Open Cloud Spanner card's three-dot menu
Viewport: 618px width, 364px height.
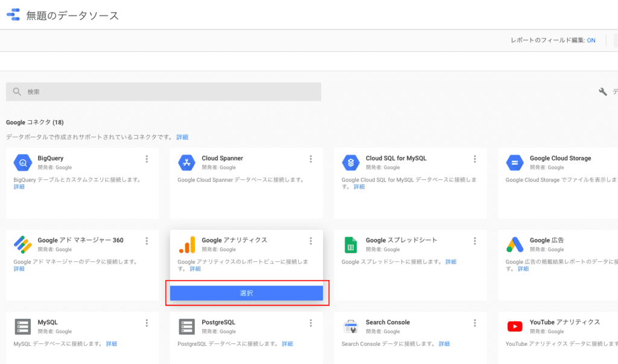pyautogui.click(x=311, y=159)
